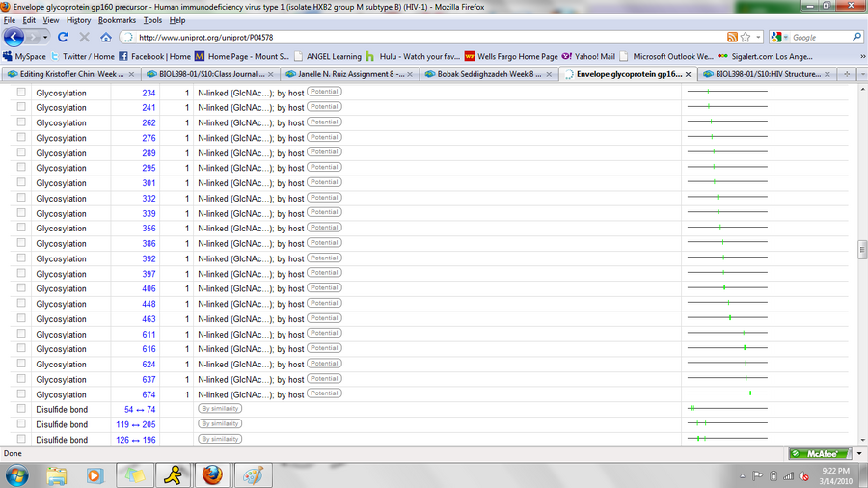Open the Bookmarks menu
868x488 pixels.
[x=117, y=20]
